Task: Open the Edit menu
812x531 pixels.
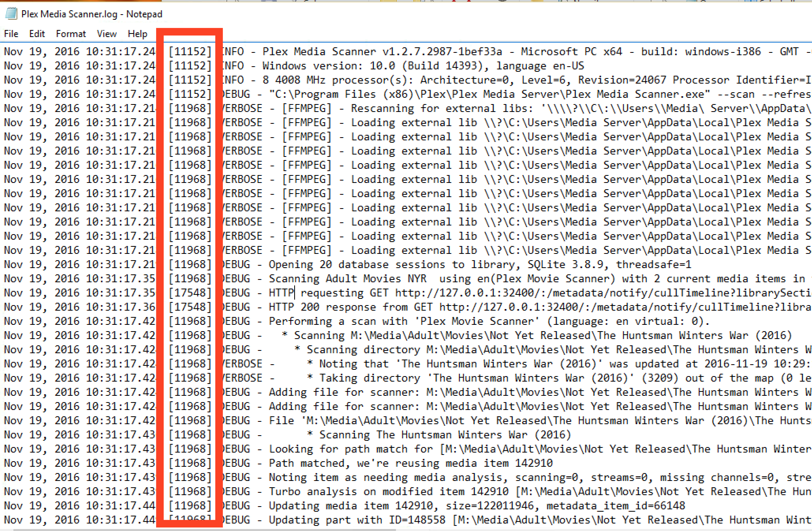Action: coord(37,34)
